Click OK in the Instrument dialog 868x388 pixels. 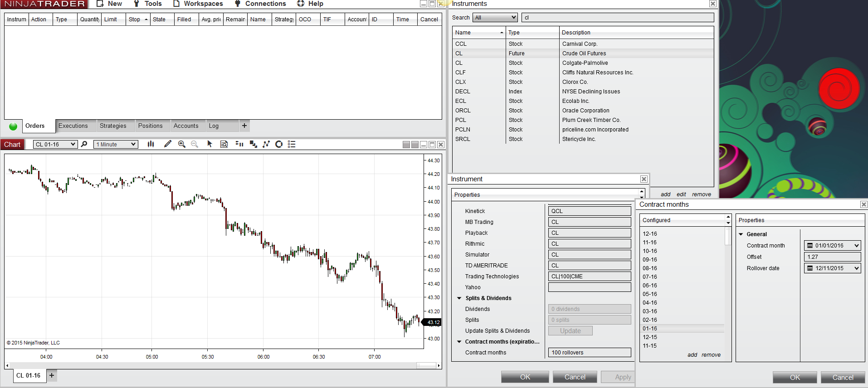(525, 377)
